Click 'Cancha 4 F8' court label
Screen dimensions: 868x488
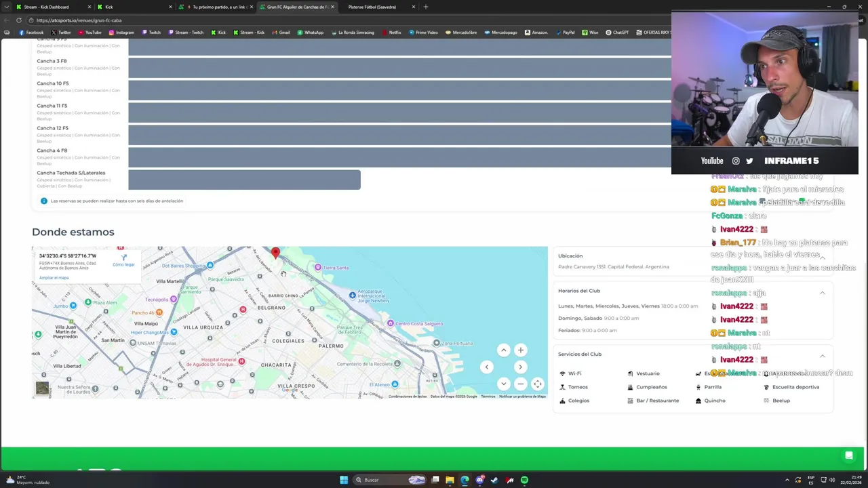52,150
